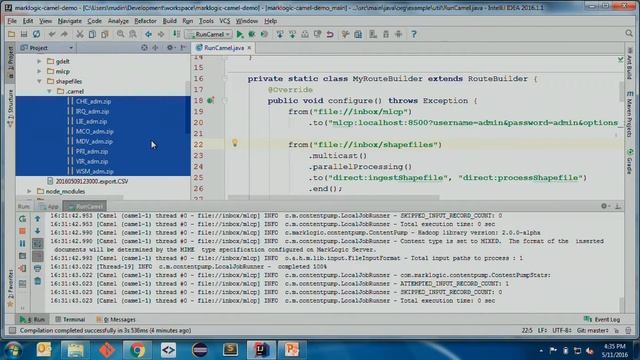Close the RunCamel.java tab
This screenshot has height=360, width=640.
pos(249,48)
